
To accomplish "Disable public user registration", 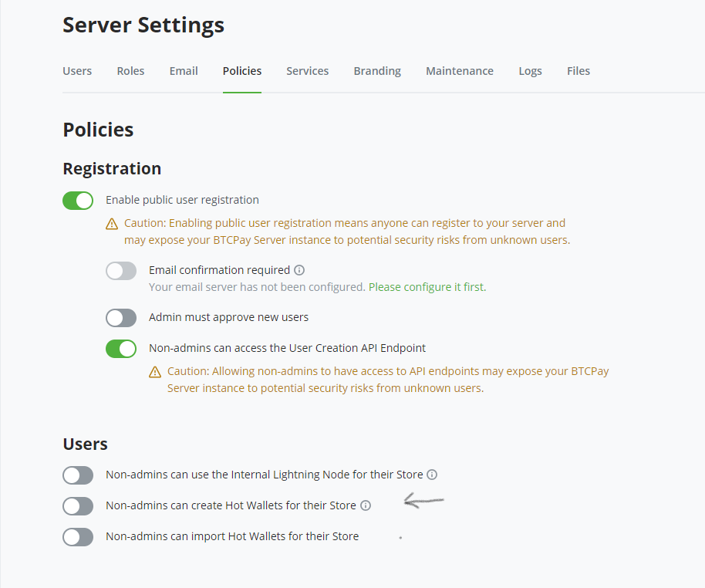I will click(78, 200).
